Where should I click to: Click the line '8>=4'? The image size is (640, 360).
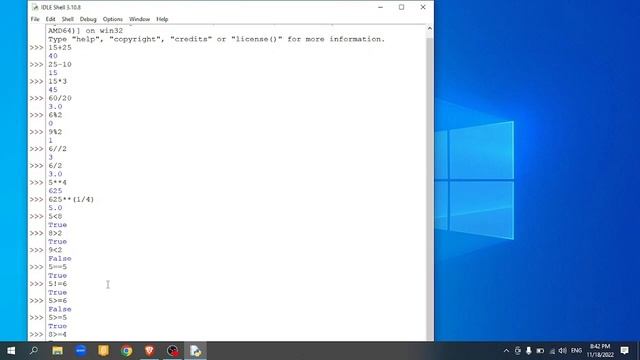(x=58, y=334)
